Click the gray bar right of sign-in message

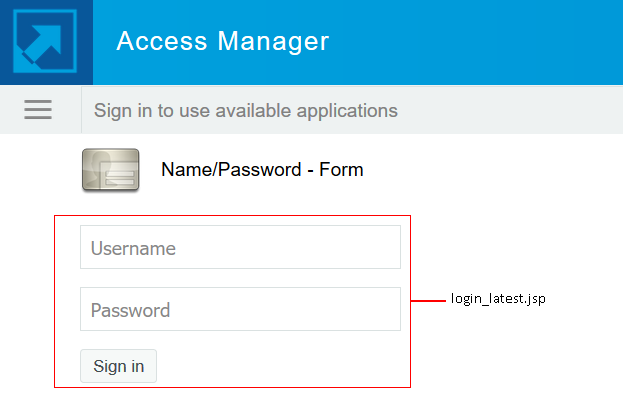point(510,110)
